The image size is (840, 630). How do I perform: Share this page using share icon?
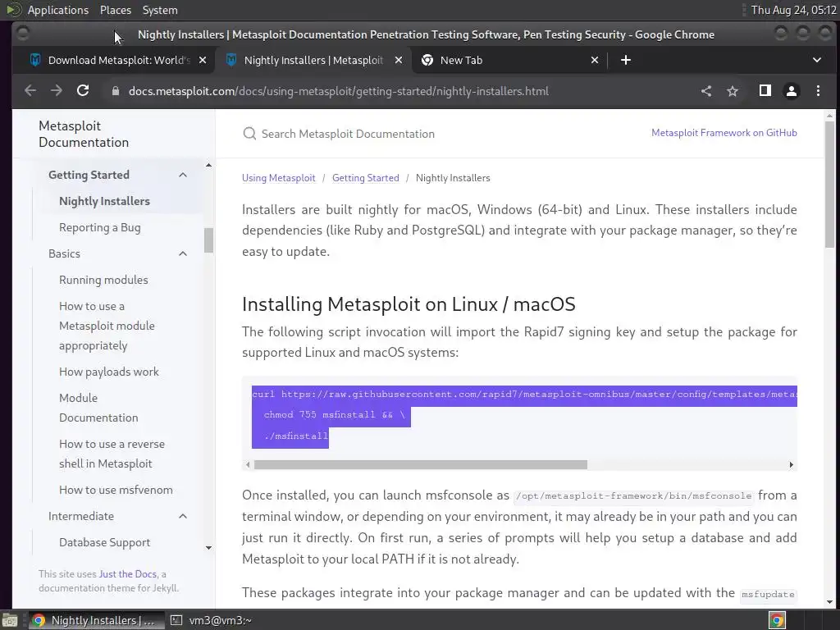(706, 91)
